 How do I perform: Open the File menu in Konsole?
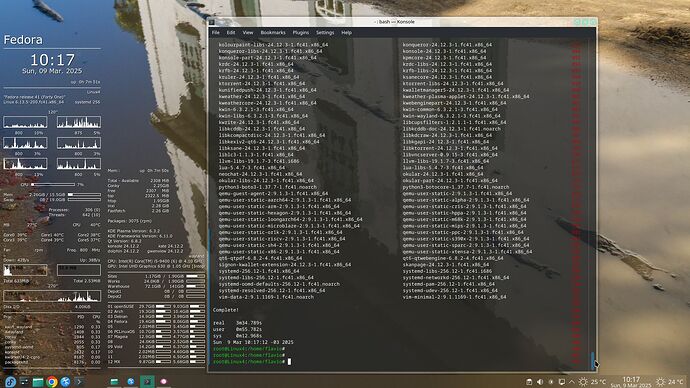[x=216, y=33]
